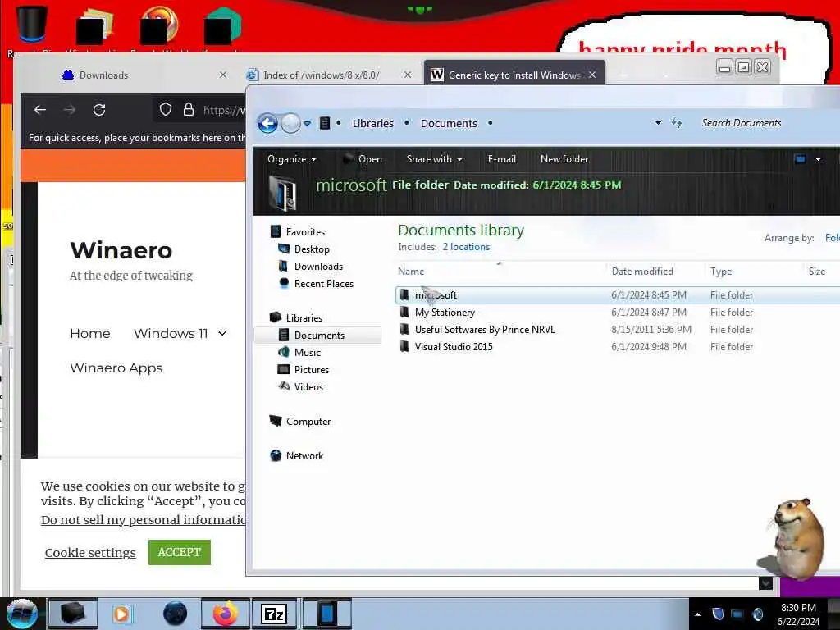Open recent locations dropdown beside forward button
This screenshot has width=840, height=630.
tap(307, 124)
